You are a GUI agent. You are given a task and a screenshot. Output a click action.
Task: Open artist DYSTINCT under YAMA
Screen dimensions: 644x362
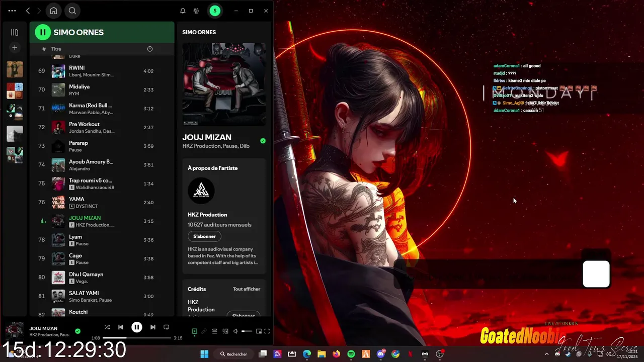87,207
